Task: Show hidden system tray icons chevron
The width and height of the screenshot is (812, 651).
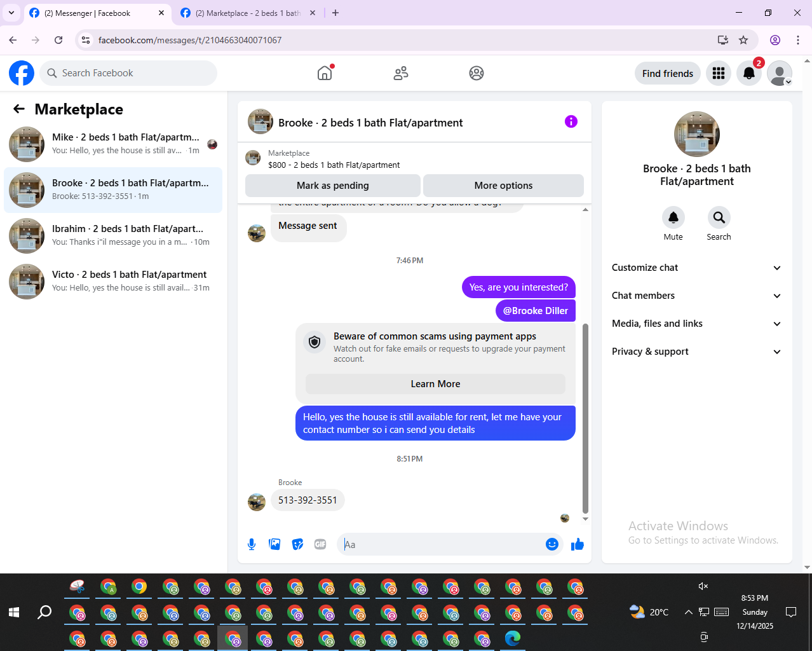Action: 688,612
